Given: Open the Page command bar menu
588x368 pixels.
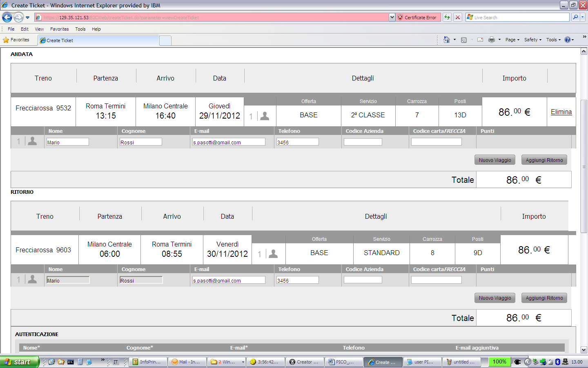Looking at the screenshot, I should pyautogui.click(x=512, y=40).
